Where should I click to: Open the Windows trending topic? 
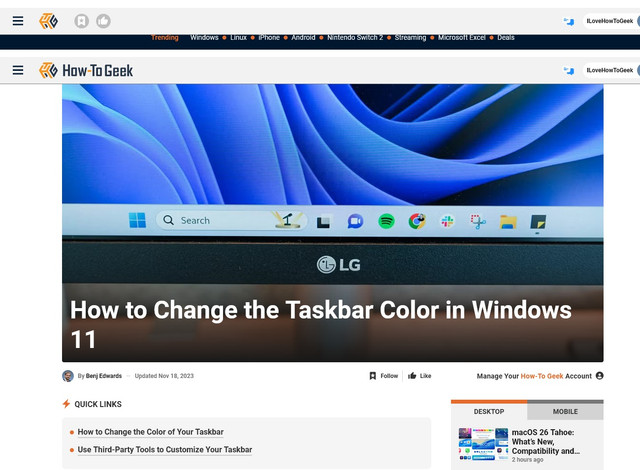click(204, 38)
